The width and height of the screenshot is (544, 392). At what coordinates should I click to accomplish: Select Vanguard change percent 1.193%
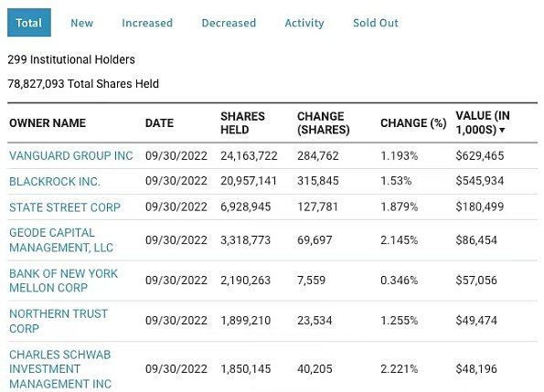point(399,155)
